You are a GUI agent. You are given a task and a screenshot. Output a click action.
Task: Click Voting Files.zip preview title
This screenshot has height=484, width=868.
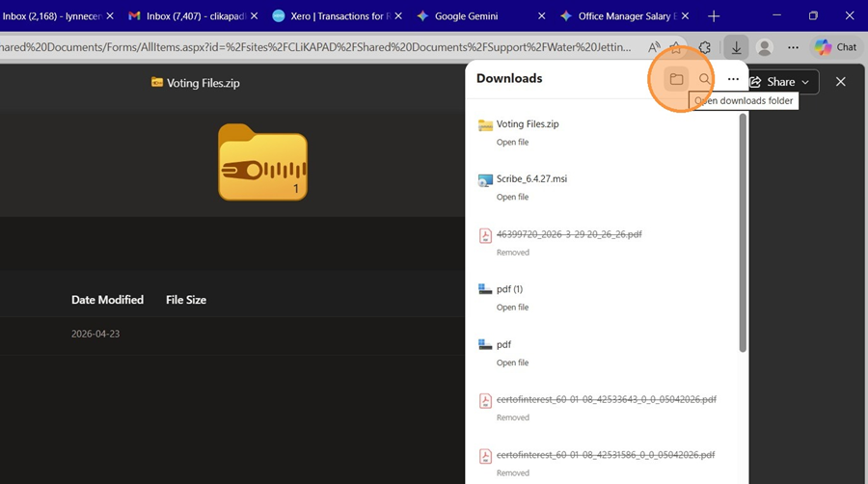[203, 83]
